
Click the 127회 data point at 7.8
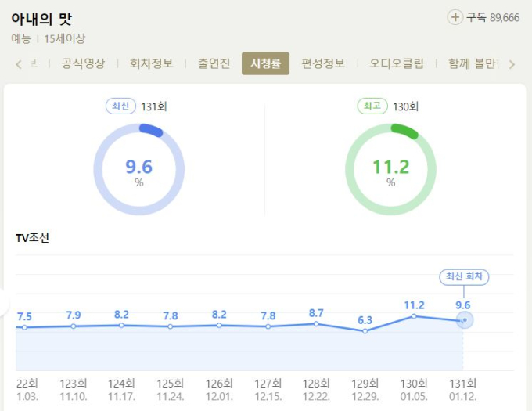point(268,326)
